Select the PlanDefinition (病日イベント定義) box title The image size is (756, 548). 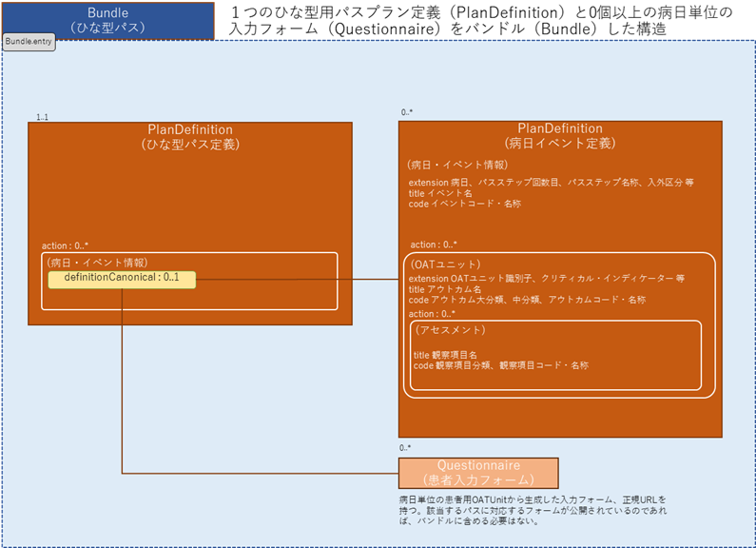[559, 135]
